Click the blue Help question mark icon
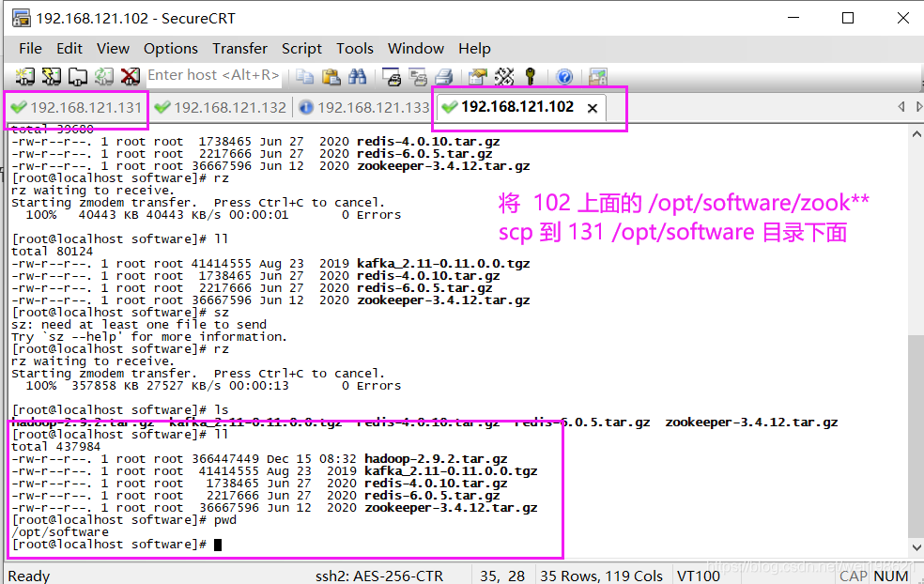 (564, 76)
